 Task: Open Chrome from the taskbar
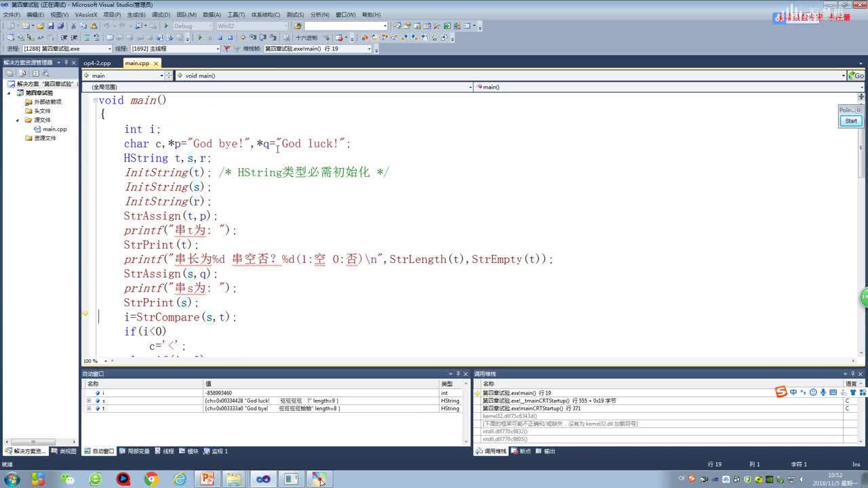[151, 479]
